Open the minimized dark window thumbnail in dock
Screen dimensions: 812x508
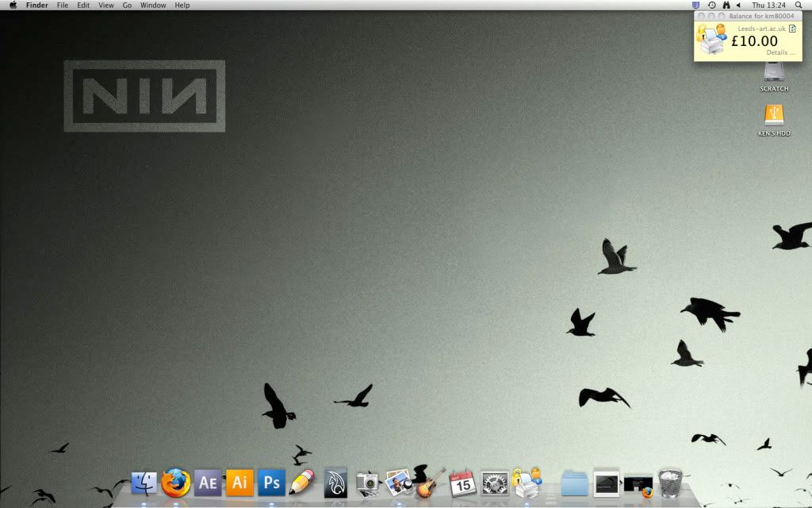tap(607, 483)
